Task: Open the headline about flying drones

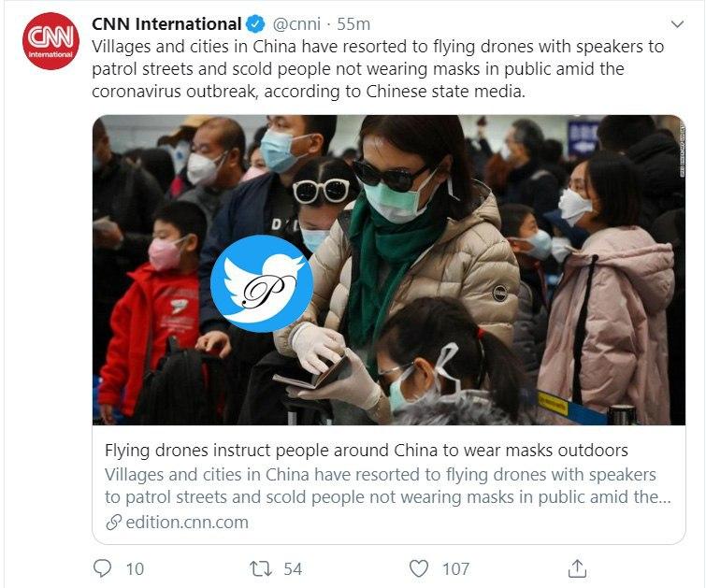Action: tap(366, 451)
